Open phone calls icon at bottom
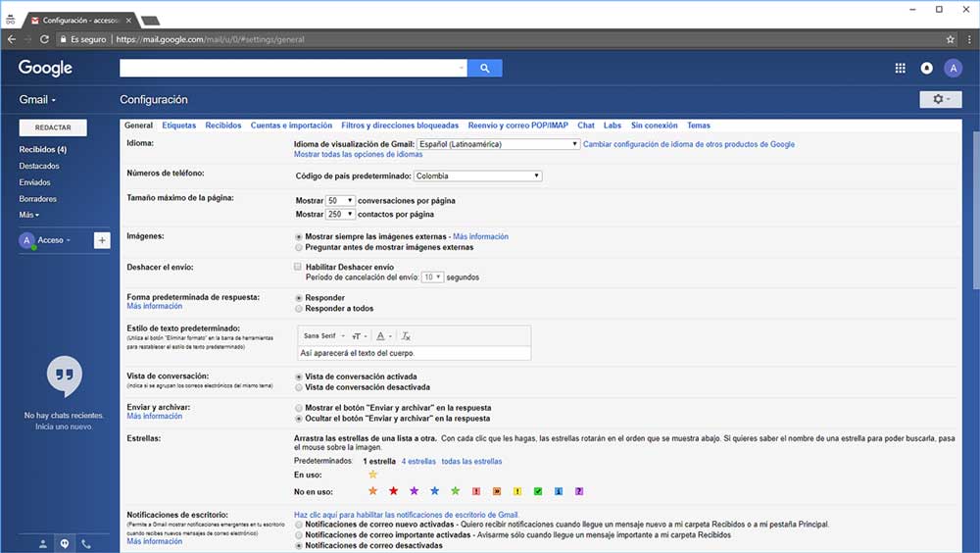Screen dimensions: 980x553 click(x=86, y=543)
